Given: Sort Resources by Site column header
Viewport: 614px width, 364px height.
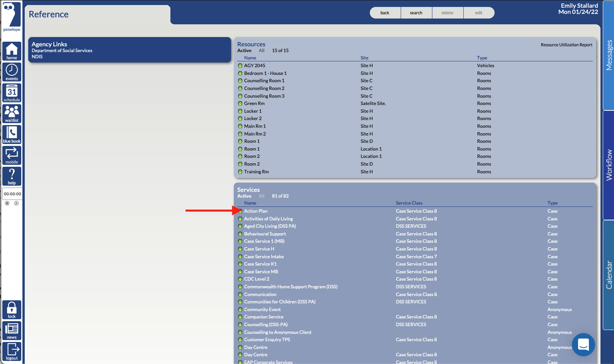Looking at the screenshot, I should 364,58.
